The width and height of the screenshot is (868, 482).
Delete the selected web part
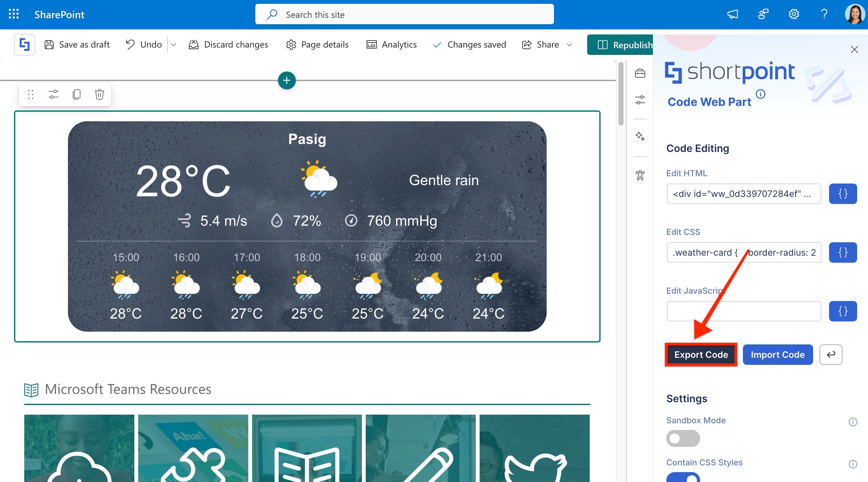tap(99, 94)
